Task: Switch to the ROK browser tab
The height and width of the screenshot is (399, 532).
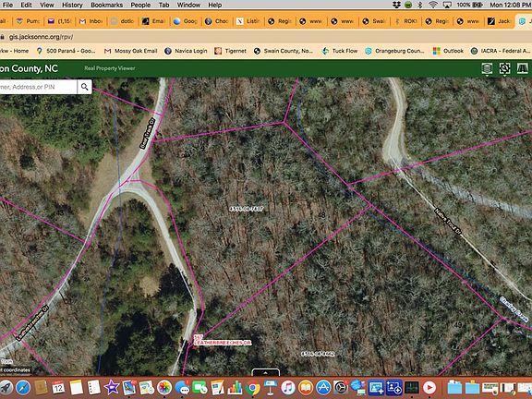Action: pos(405,21)
